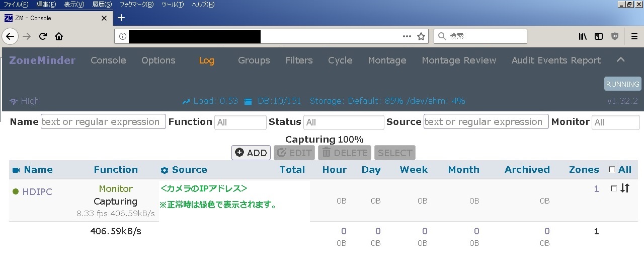This screenshot has height=262, width=644.
Task: Open the browser library icon
Action: (x=583, y=36)
